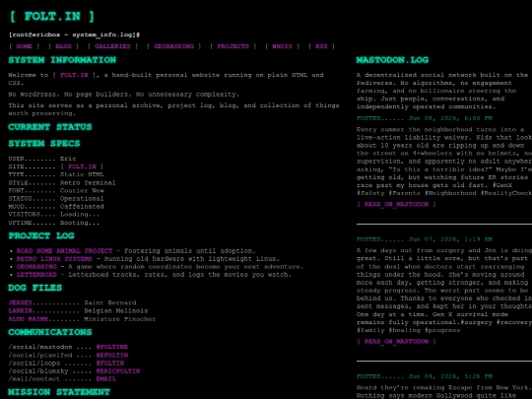This screenshot has width=532, height=399.
Task: Open JERSEY dog file link
Action: coord(20,302)
